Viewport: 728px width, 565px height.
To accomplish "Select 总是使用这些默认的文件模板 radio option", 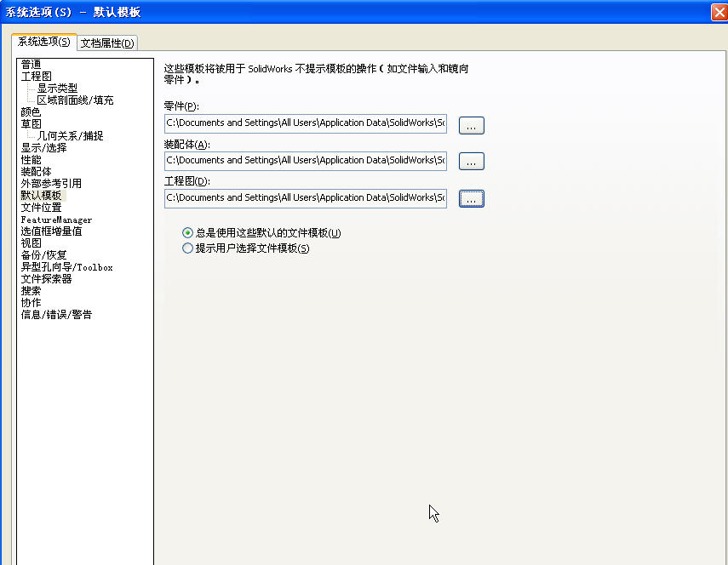I will (x=188, y=233).
